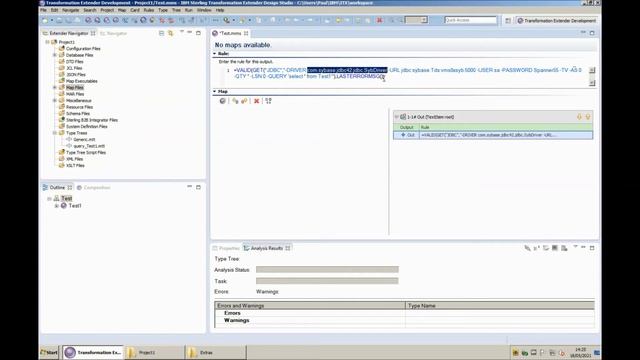
Task: Select XSLT Files folder
Action: 75,166
